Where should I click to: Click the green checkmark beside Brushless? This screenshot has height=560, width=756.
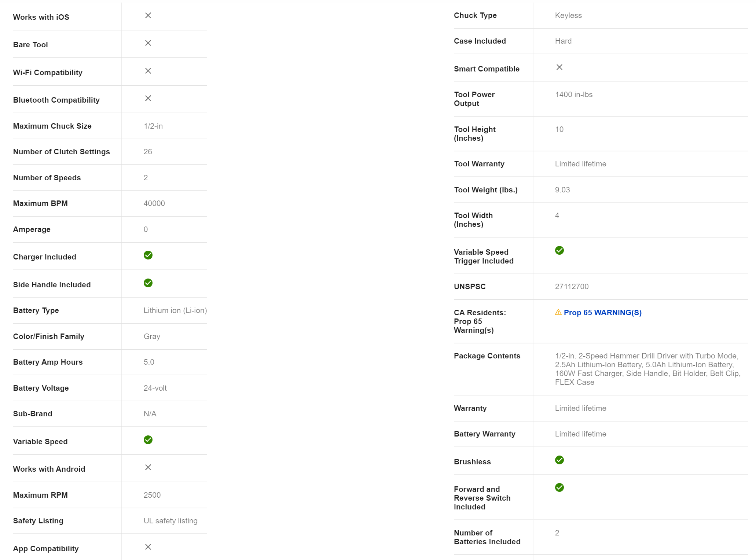click(x=559, y=460)
